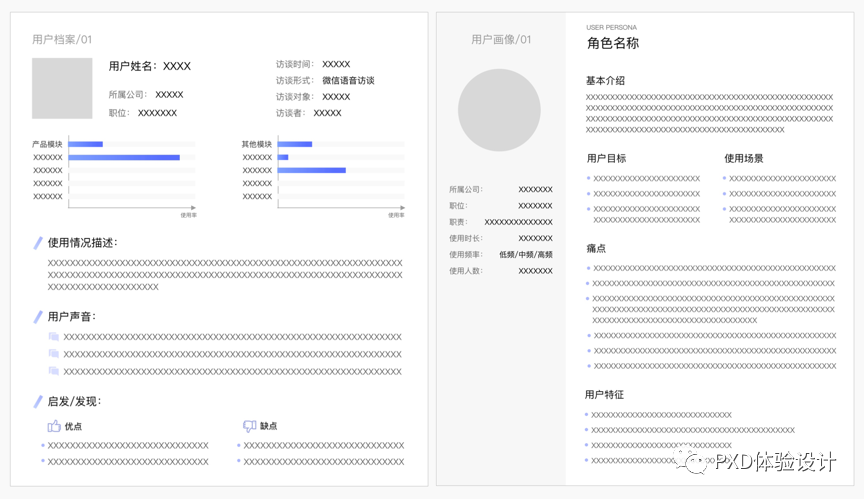This screenshot has height=499, width=864.
Task: Click the longest blue bar in the 产品模块 chart
Action: pos(124,158)
